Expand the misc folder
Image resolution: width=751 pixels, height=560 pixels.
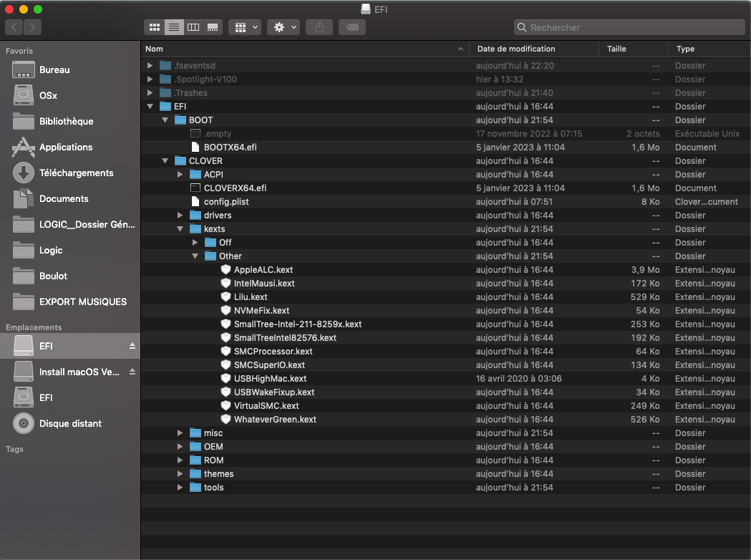pos(180,433)
